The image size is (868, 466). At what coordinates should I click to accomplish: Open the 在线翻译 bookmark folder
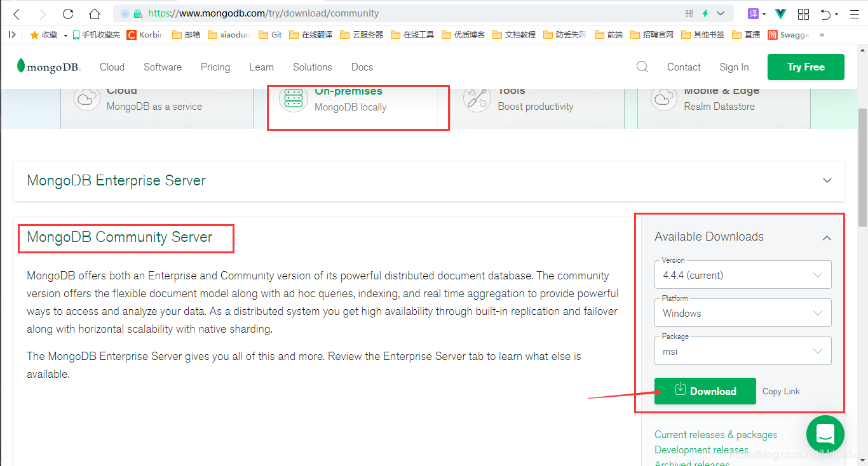(311, 35)
